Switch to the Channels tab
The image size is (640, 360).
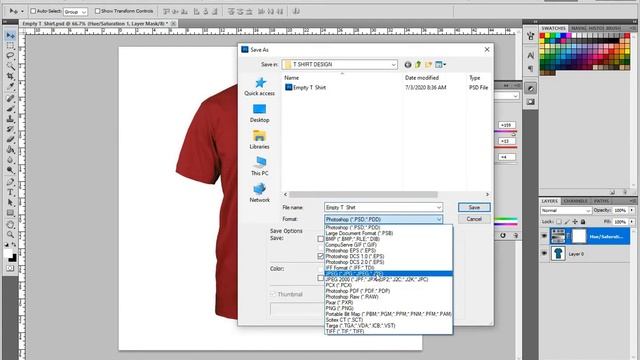pos(575,201)
